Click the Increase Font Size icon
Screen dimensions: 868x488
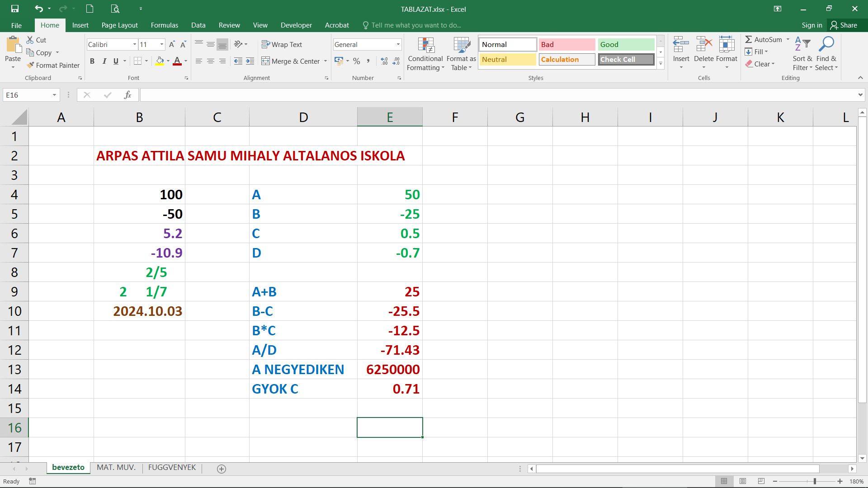(x=172, y=44)
